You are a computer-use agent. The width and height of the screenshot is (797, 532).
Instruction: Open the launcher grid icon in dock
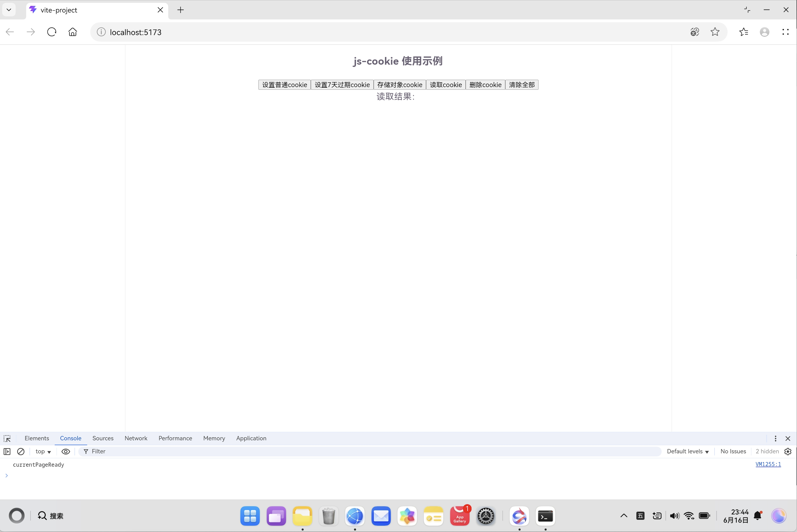tap(250, 516)
